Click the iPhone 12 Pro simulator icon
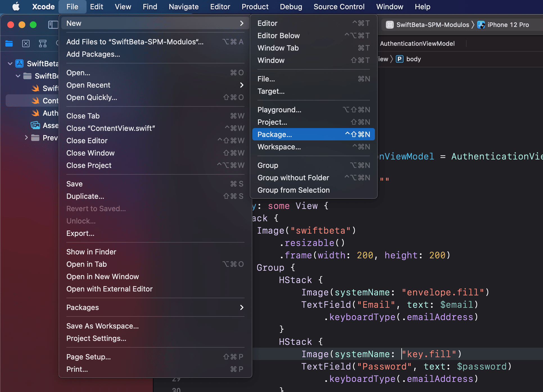The height and width of the screenshot is (392, 543). pyautogui.click(x=481, y=25)
